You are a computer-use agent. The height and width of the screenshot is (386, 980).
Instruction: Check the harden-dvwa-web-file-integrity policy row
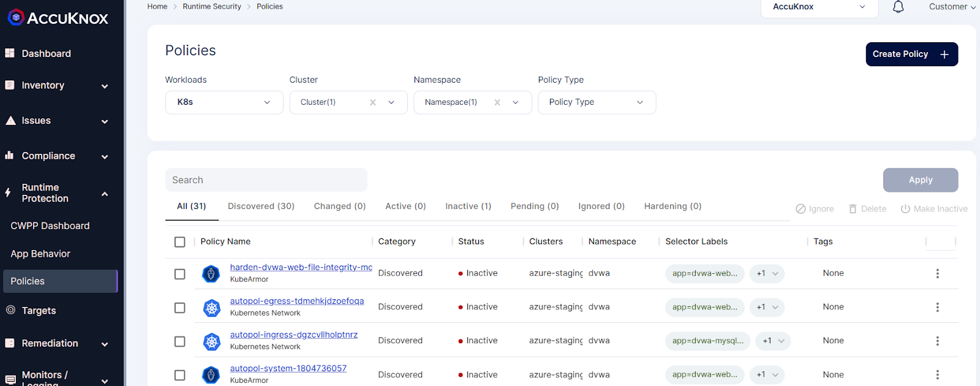pyautogui.click(x=179, y=274)
